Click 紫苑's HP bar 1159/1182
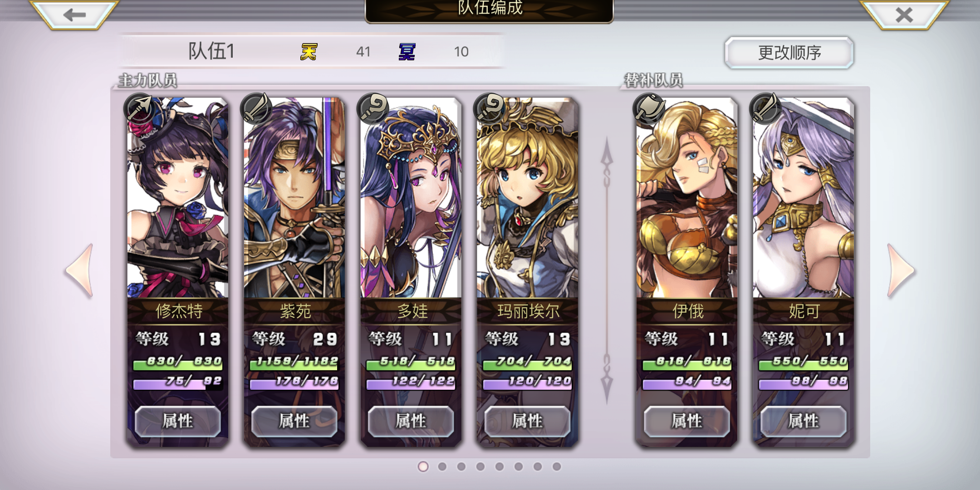 (x=294, y=362)
